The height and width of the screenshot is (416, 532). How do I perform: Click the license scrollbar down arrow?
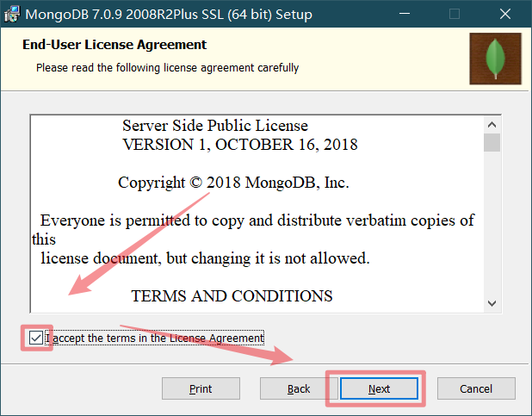click(x=492, y=303)
